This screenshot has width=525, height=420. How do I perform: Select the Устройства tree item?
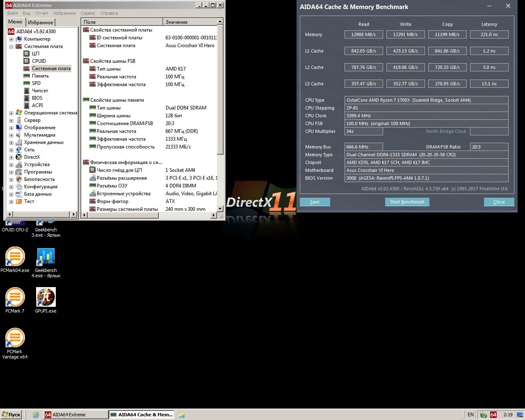pyautogui.click(x=37, y=164)
